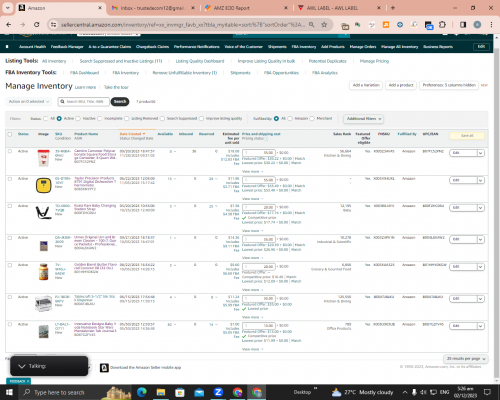Open Edit dropdown arrow for Urnex row
This screenshot has width=500, height=400.
tap(480, 239)
